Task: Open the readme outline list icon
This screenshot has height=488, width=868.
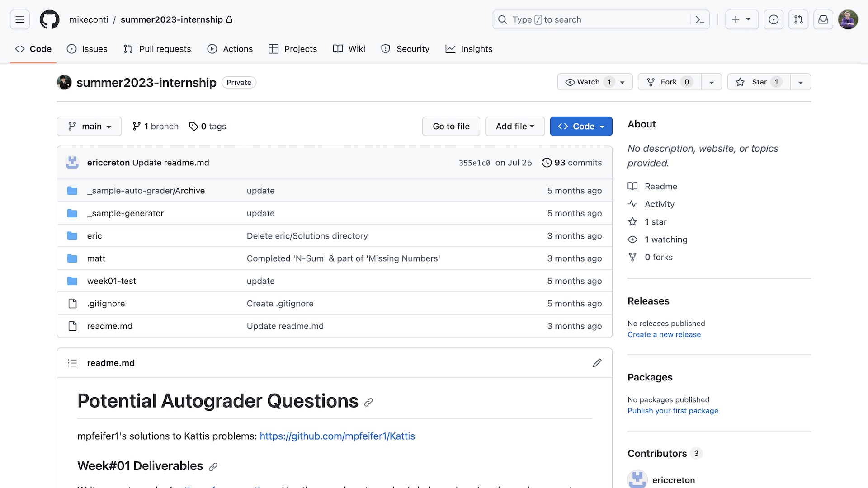Action: point(72,363)
